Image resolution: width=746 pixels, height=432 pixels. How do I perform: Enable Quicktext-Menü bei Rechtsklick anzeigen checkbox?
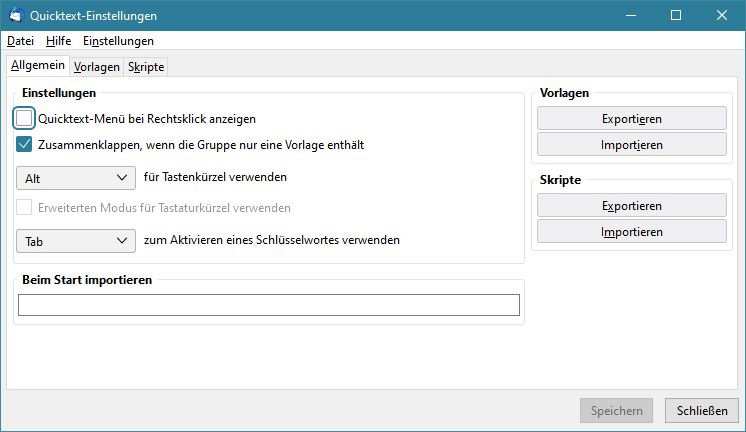[24, 118]
